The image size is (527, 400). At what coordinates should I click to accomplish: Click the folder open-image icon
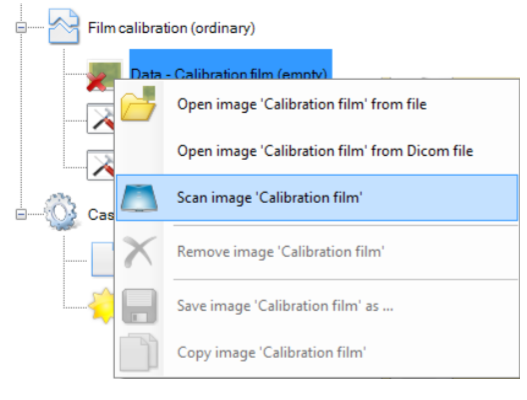click(138, 104)
